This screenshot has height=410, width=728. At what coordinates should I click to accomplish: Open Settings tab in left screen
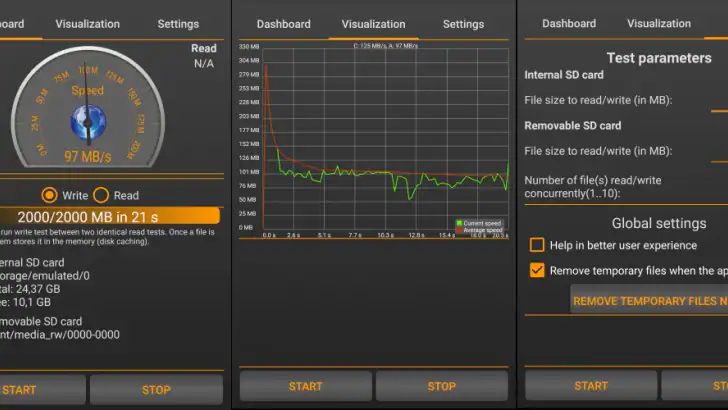coord(178,24)
